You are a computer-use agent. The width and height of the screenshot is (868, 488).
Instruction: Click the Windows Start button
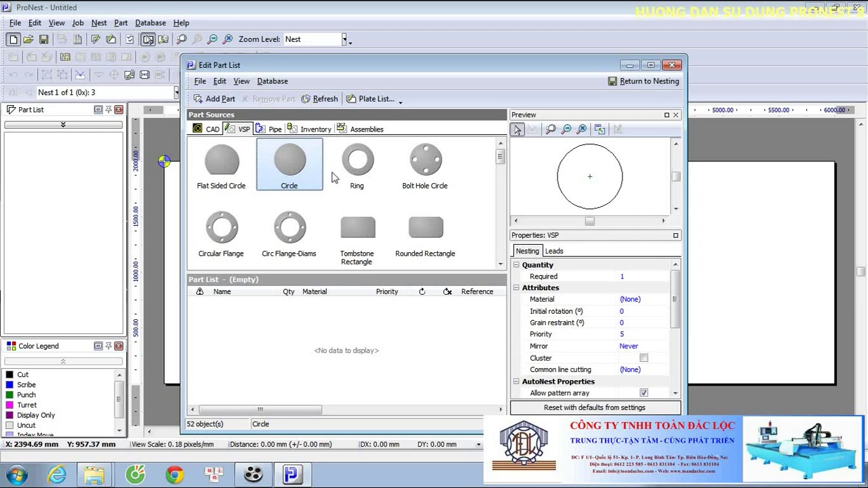[x=16, y=474]
